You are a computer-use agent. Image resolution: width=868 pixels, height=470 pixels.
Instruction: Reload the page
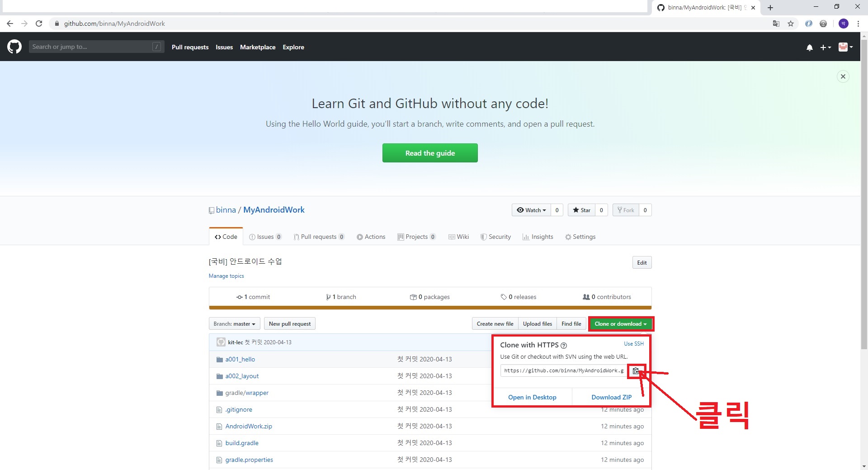(39, 24)
